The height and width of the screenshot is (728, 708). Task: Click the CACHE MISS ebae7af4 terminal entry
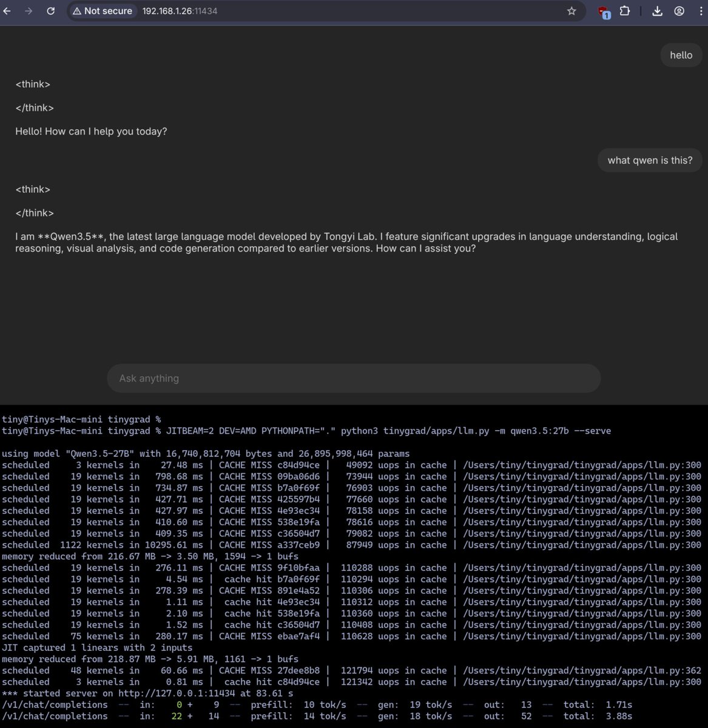click(269, 636)
